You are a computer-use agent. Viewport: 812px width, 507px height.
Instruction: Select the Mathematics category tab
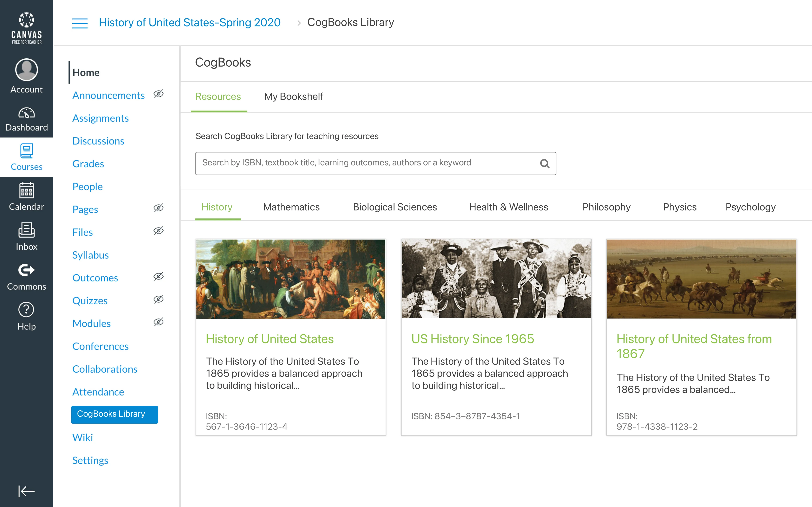click(291, 207)
